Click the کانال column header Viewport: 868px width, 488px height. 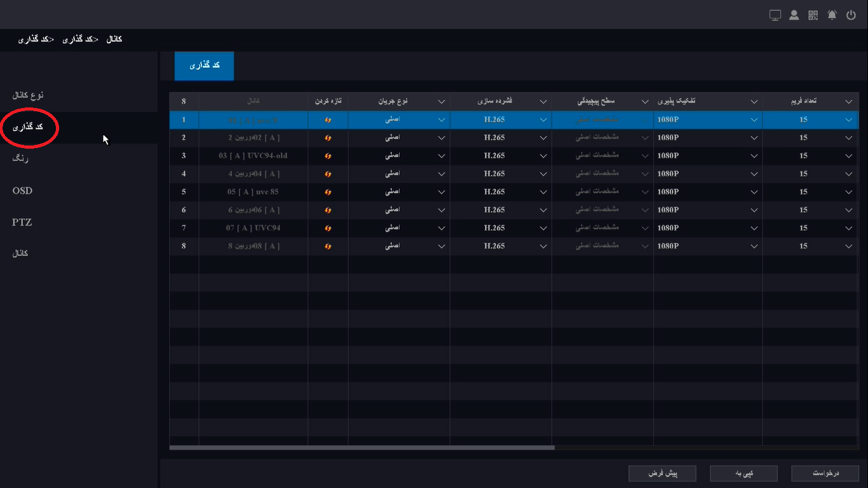tap(253, 102)
